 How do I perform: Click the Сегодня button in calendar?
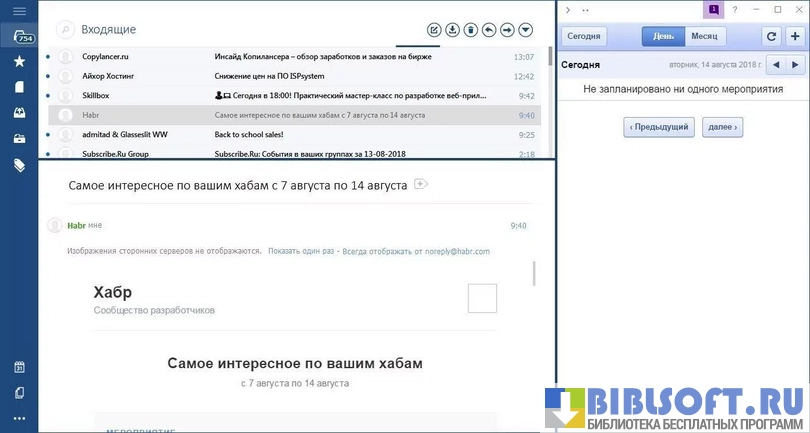click(x=584, y=36)
